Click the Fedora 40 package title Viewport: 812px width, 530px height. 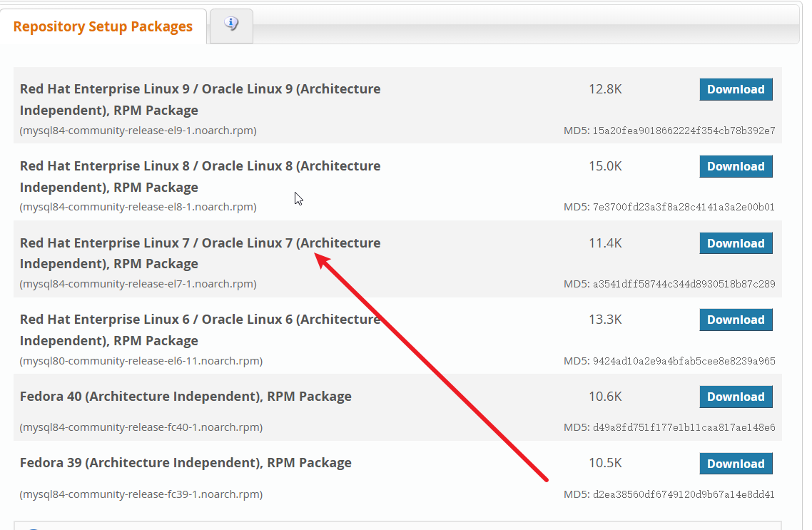click(186, 397)
